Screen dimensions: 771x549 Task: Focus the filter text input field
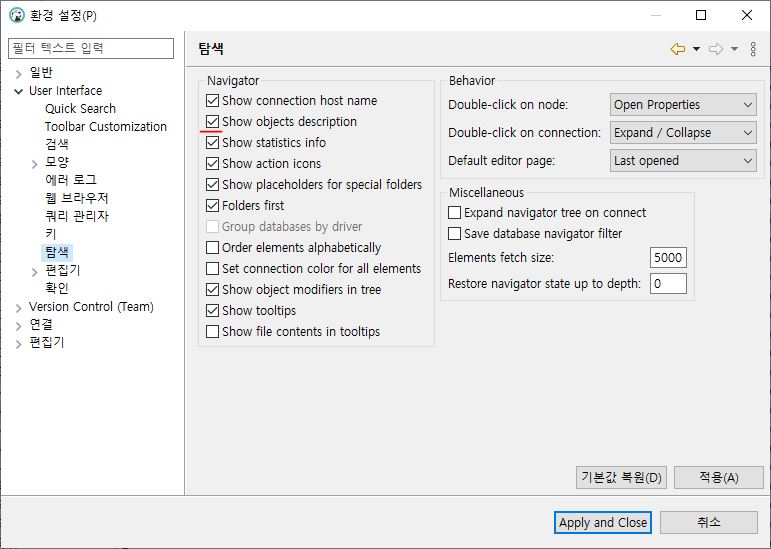[91, 48]
